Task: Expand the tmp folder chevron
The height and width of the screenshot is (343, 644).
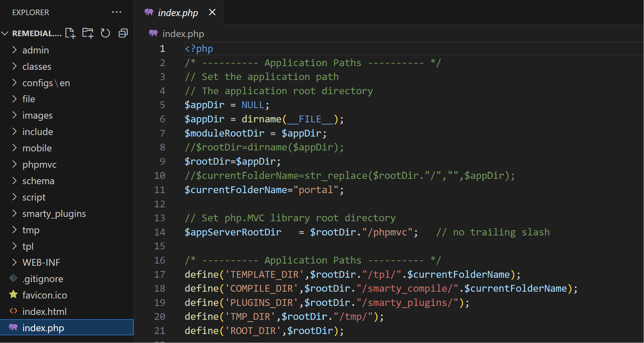Action: point(14,230)
